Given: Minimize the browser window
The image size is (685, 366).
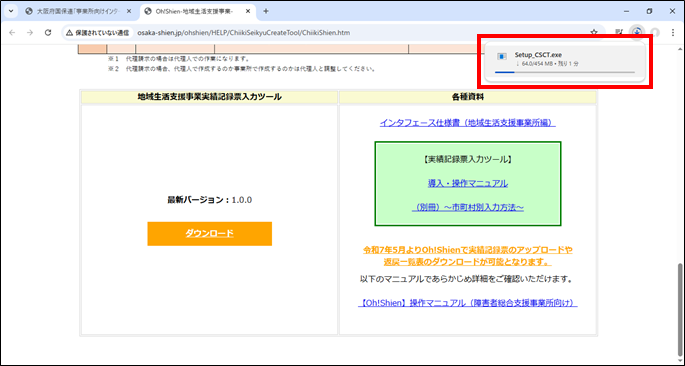Looking at the screenshot, I should click(627, 11).
